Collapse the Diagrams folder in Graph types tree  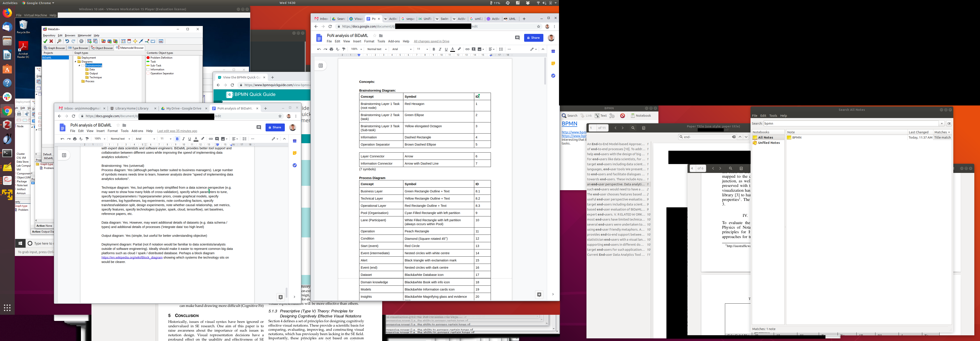75,62
